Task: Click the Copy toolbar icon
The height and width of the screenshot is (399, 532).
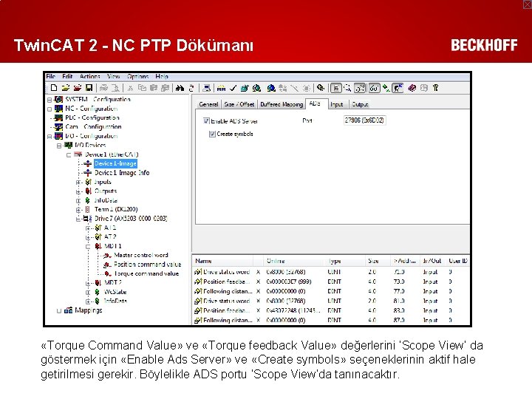Action: 142,88
